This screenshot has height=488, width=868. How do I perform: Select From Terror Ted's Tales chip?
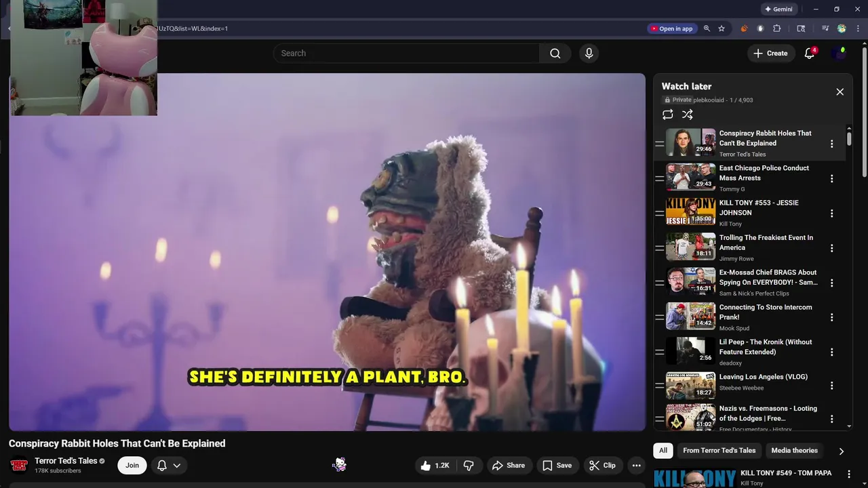719,451
